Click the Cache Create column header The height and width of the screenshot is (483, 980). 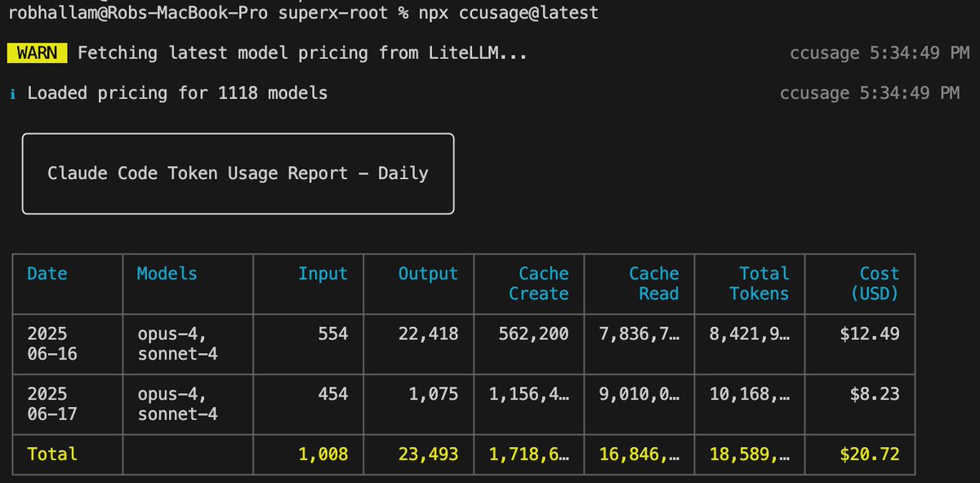pyautogui.click(x=538, y=284)
